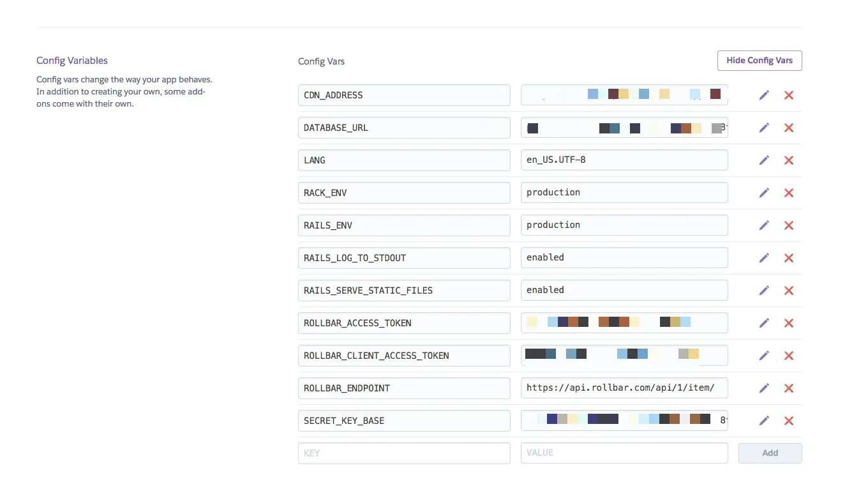
Task: Edit the ROLLBAR_CLIENT_ACCESS_TOKEN value
Action: click(764, 356)
